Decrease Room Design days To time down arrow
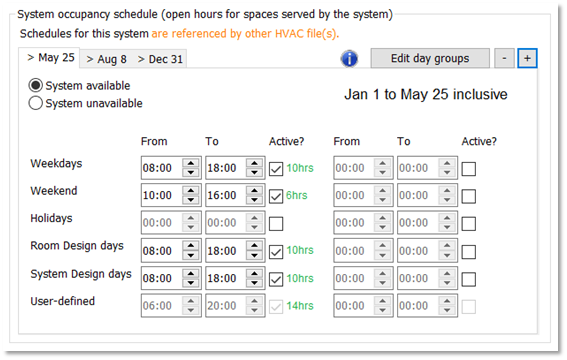567x360 pixels. 255,256
